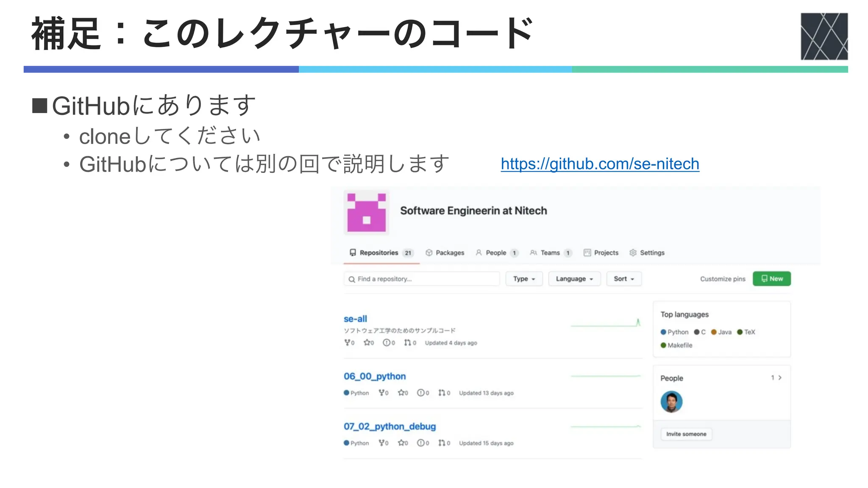The image size is (868, 488).
Task: Open the https://github.com/se-nitech link
Action: pos(600,164)
